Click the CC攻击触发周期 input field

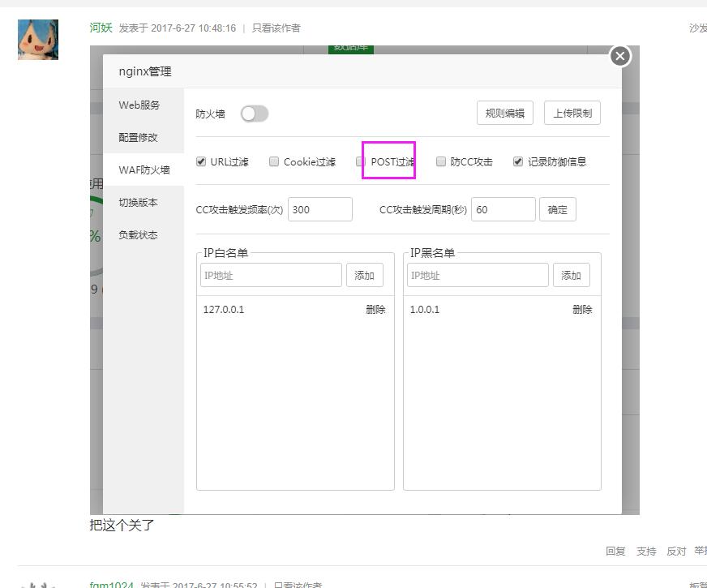503,209
